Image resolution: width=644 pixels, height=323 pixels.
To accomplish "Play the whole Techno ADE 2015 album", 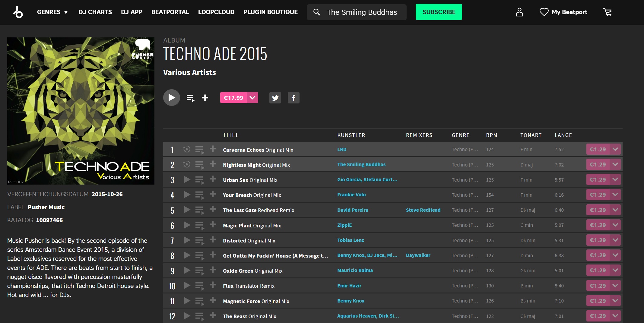I will click(x=171, y=97).
